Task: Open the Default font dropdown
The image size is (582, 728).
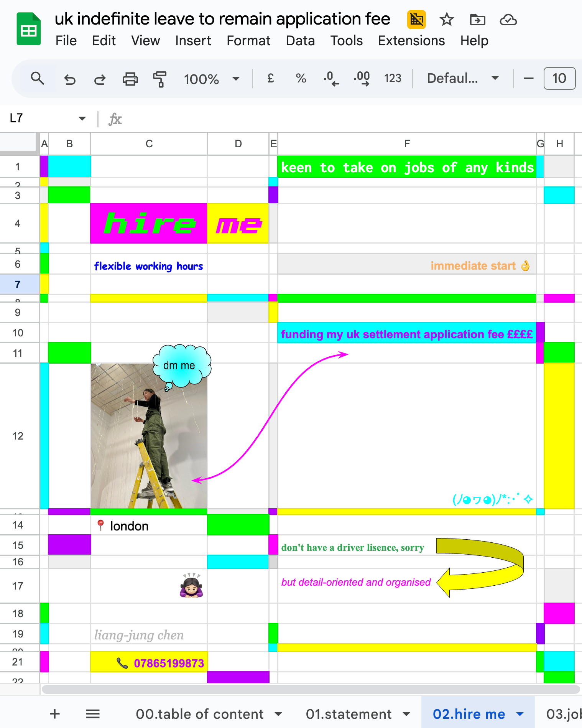Action: point(462,79)
